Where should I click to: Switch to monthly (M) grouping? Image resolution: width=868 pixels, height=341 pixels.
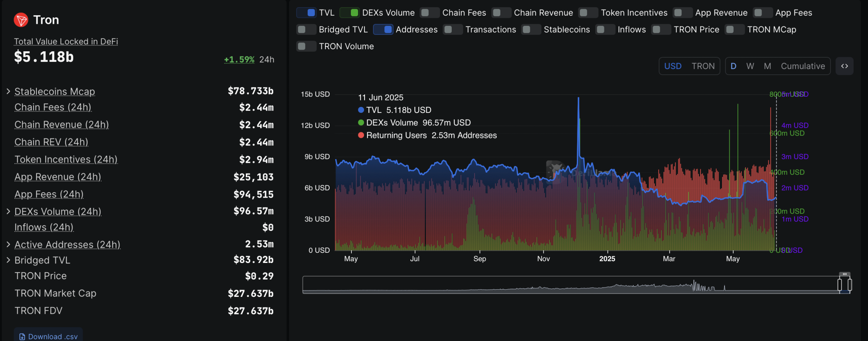tap(768, 66)
